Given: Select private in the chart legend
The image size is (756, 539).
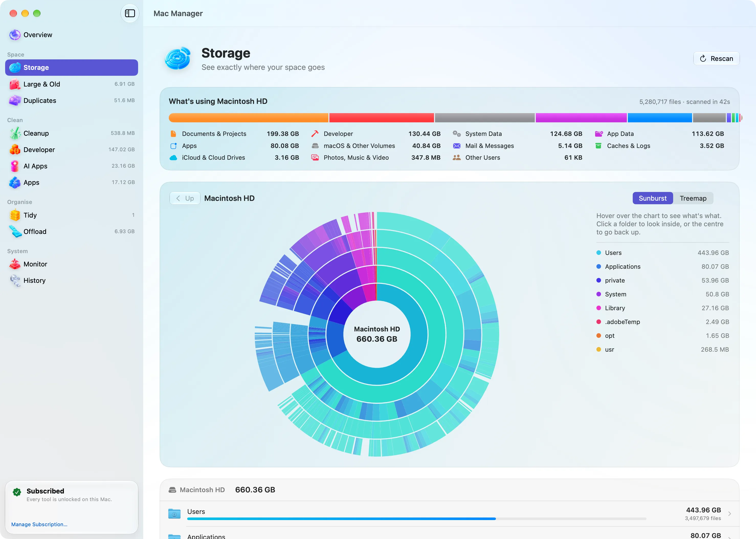Looking at the screenshot, I should pos(662,281).
